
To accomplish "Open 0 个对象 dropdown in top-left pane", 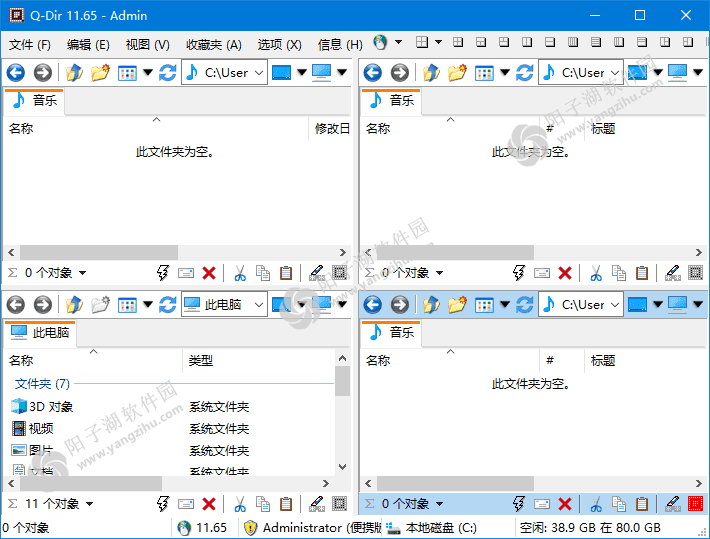I will [x=82, y=273].
